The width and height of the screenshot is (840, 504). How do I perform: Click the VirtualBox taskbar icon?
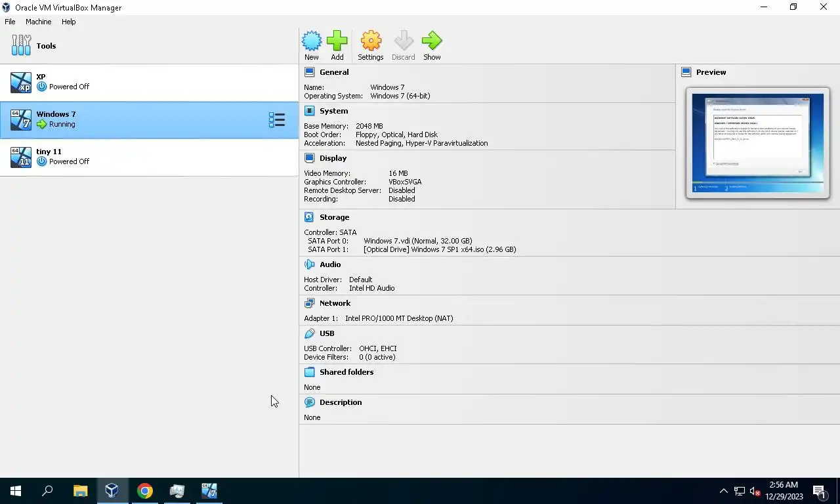[112, 491]
